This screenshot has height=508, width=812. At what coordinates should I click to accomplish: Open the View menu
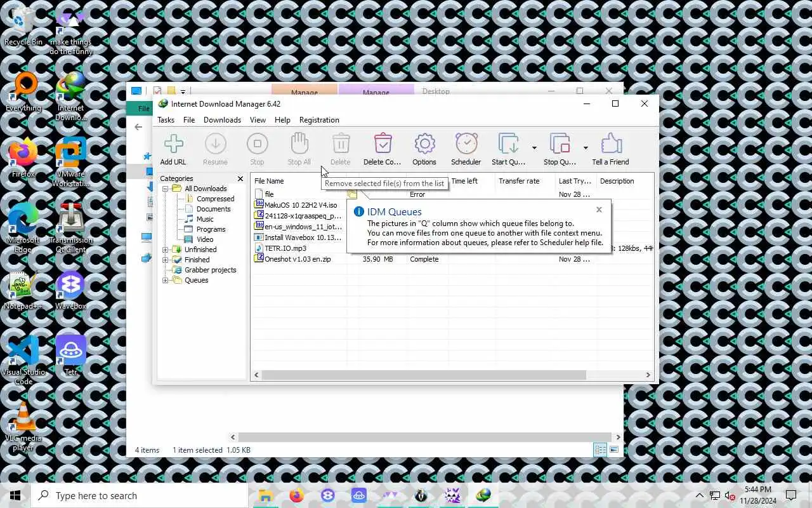[x=258, y=120]
